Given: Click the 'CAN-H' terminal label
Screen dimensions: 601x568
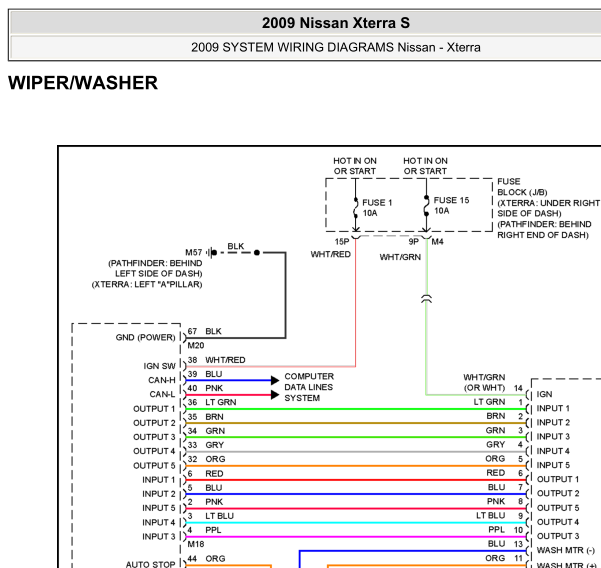Looking at the screenshot, I should [x=162, y=380].
